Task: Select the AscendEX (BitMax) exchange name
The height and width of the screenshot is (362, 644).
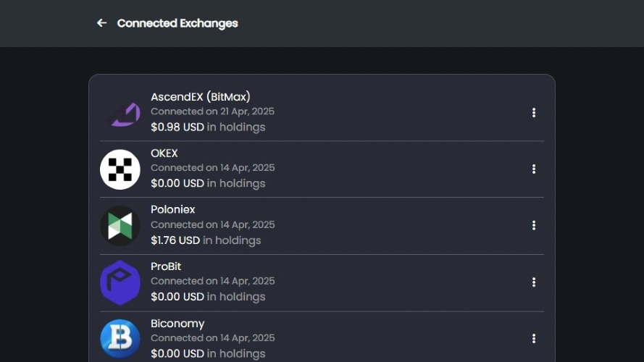Action: (201, 97)
